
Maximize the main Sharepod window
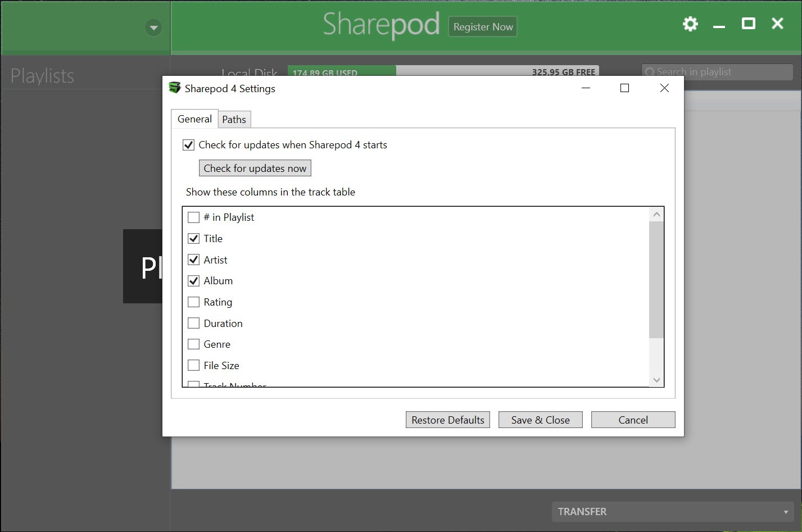coord(748,24)
